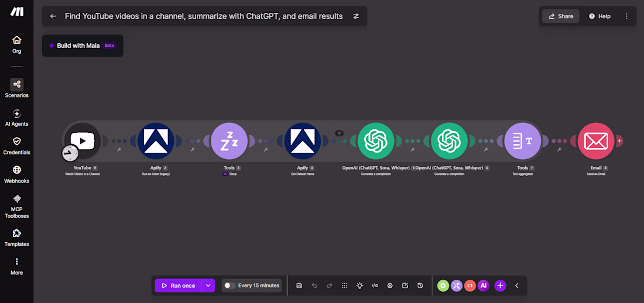Open the YouTube schedule clock icon

[x=70, y=153]
